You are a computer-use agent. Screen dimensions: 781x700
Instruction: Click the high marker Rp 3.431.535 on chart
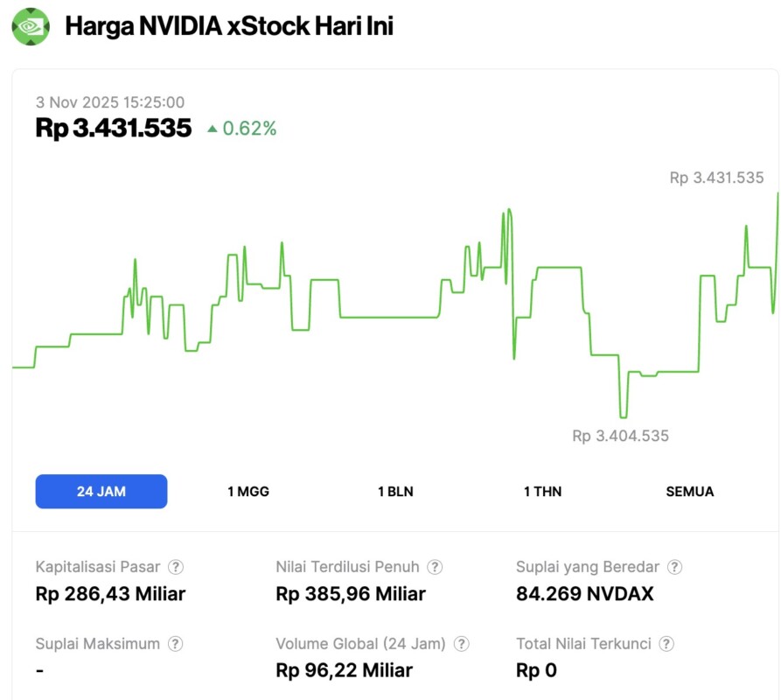coord(717,178)
